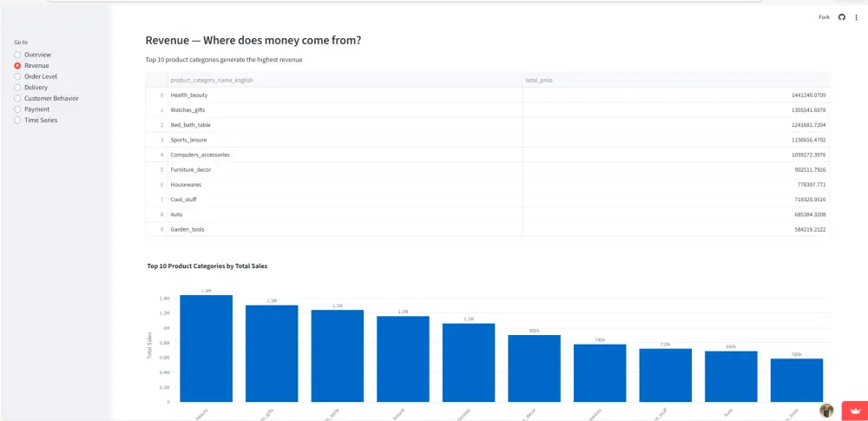Sort by product_category_name_english column header
The image size is (868, 421).
pyautogui.click(x=345, y=81)
